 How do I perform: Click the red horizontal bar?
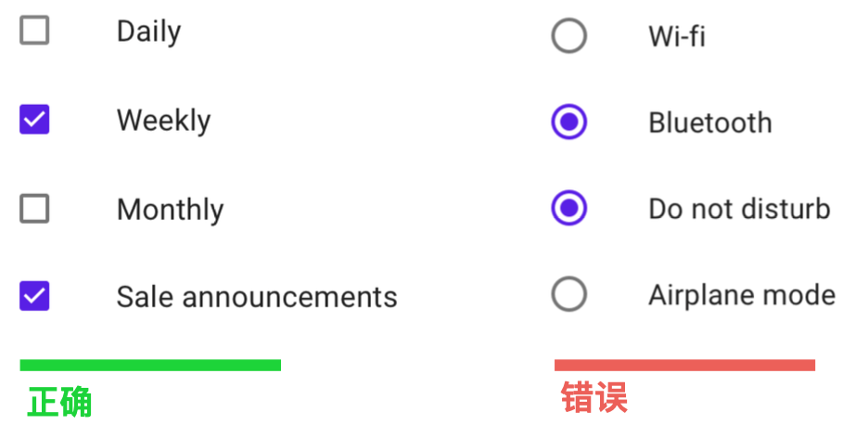click(684, 366)
